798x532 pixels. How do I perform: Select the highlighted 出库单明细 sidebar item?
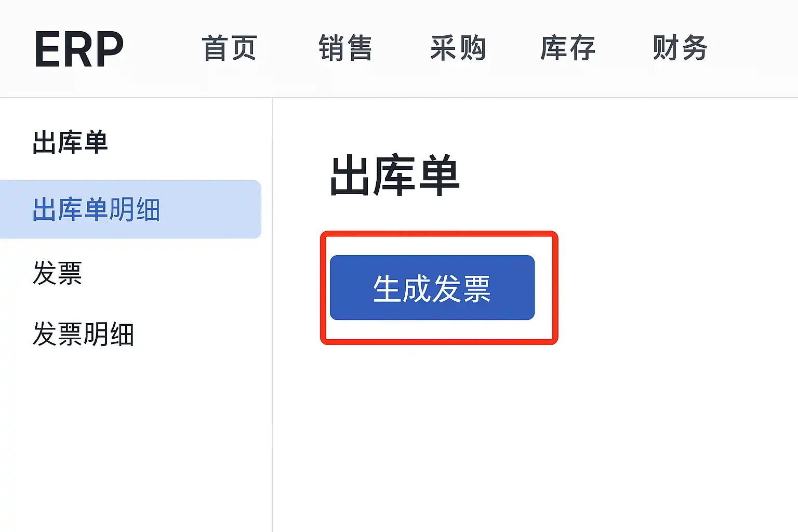coord(97,209)
